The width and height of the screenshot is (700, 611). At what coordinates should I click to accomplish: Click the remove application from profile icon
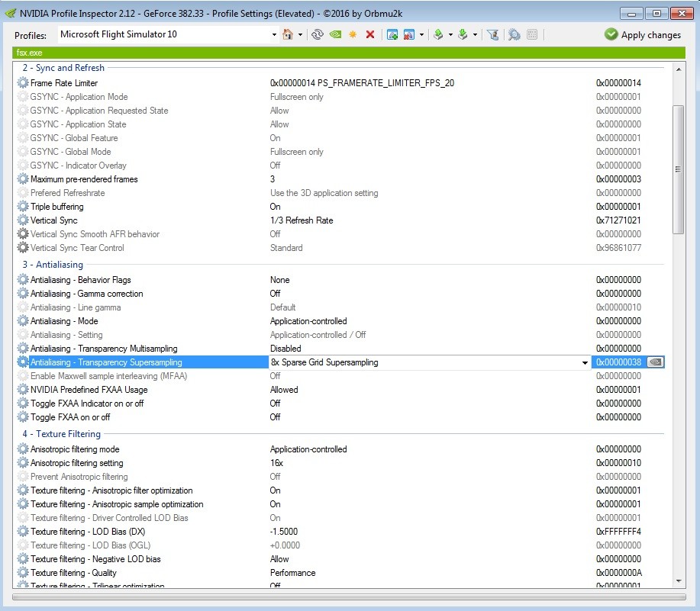coord(409,34)
